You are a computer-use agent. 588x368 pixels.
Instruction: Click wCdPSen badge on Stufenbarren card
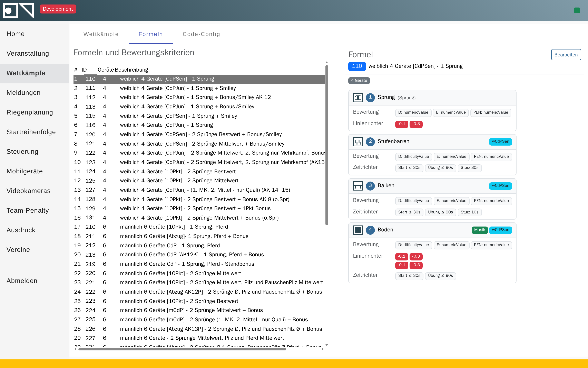tap(500, 142)
